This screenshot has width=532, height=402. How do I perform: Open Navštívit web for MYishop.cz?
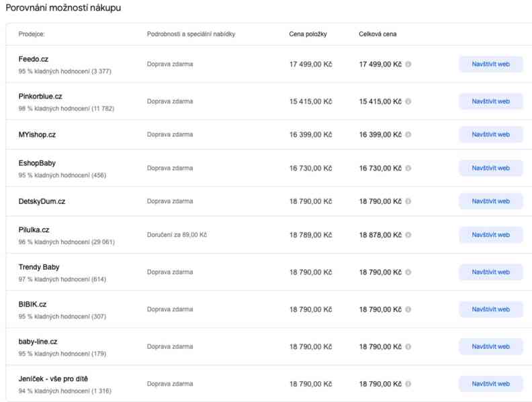tap(490, 135)
